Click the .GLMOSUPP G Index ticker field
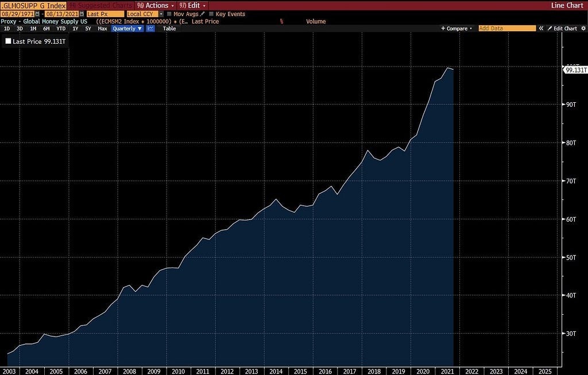The height and width of the screenshot is (375, 588). click(x=33, y=6)
